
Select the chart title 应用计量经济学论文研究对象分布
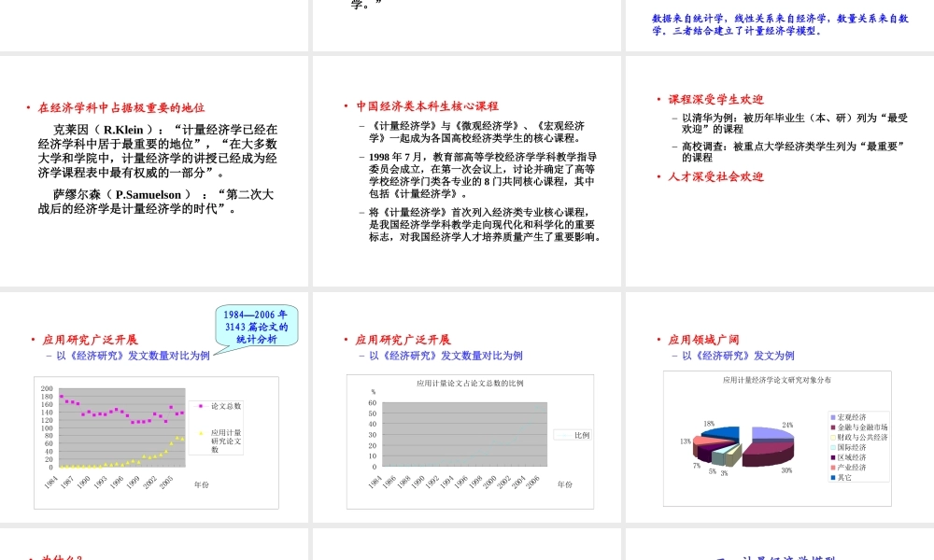tap(777, 381)
